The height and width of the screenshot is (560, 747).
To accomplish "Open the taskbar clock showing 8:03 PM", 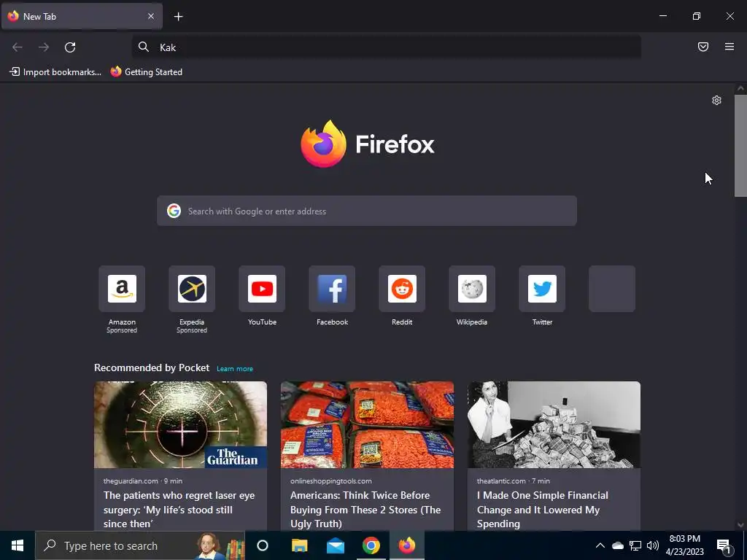I will tap(684, 545).
